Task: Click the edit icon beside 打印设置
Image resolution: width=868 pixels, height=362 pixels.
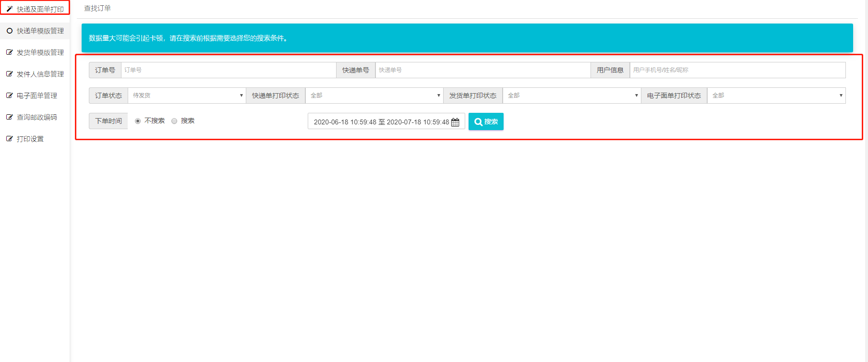Action: pyautogui.click(x=10, y=139)
